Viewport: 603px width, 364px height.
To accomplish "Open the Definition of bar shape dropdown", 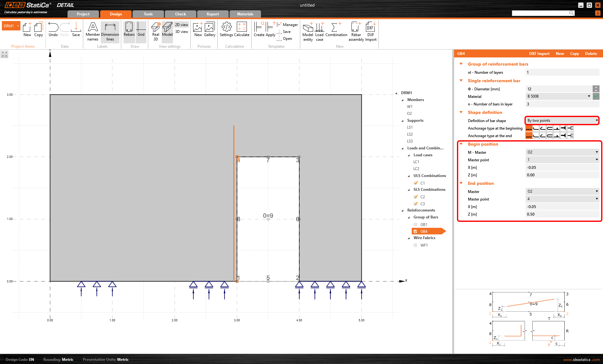I will [562, 120].
